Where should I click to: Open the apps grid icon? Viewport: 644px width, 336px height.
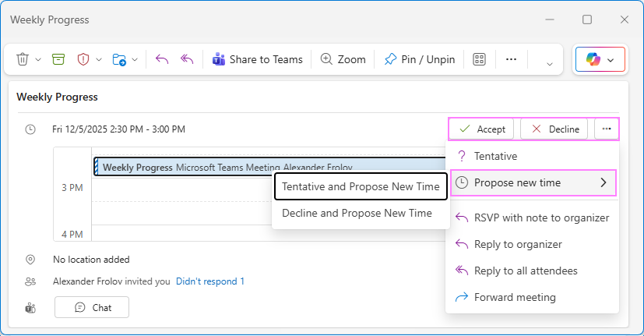480,59
